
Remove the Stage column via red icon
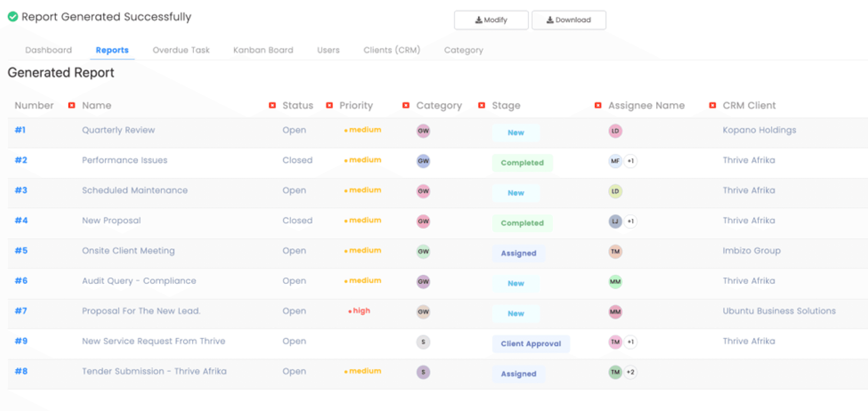coord(482,105)
